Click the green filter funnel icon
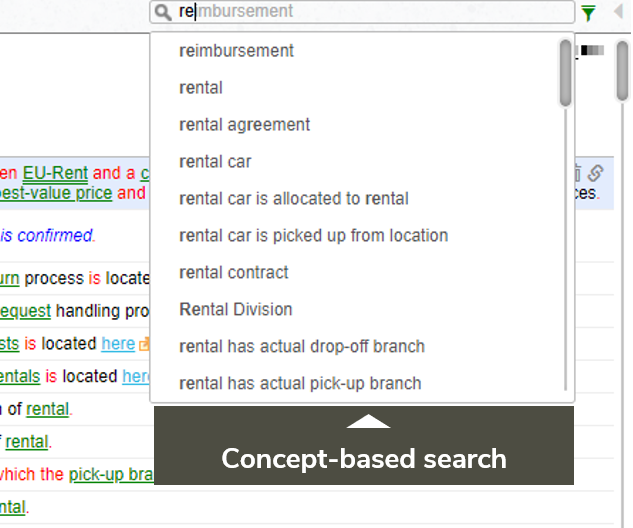This screenshot has width=633, height=528. (588, 13)
